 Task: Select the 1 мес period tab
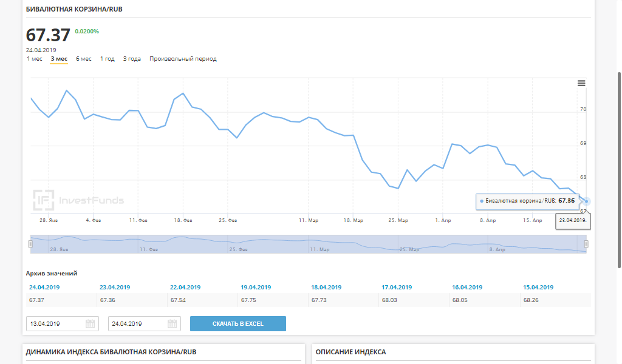point(34,59)
